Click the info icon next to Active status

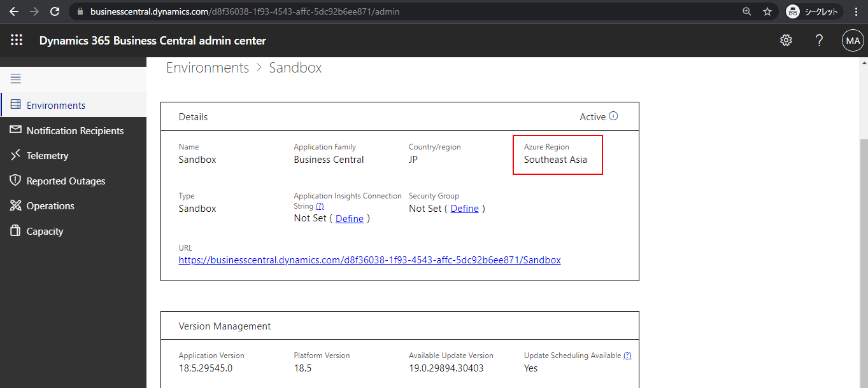613,116
